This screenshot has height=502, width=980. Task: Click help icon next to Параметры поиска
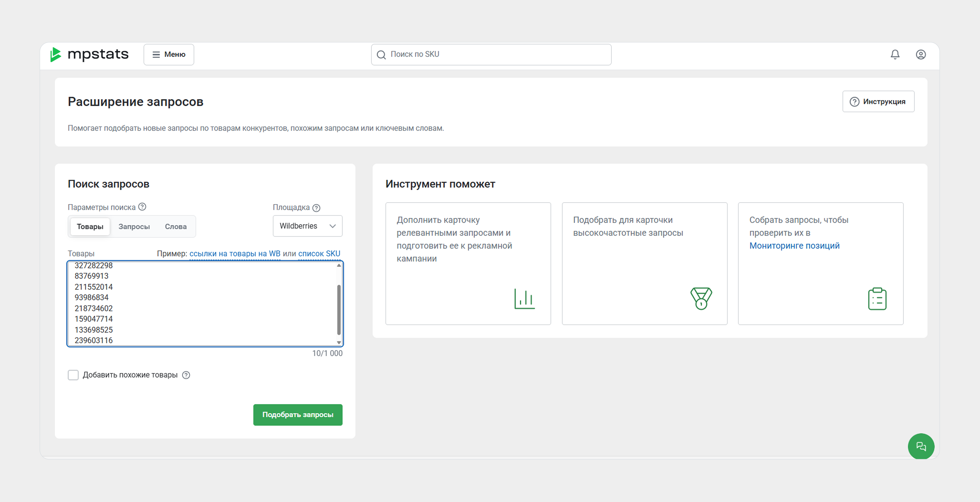[142, 207]
